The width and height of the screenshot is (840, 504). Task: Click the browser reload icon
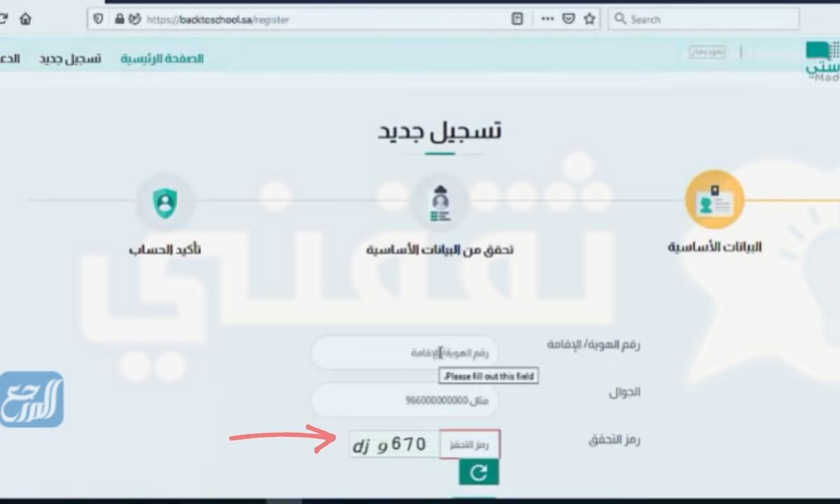click(3, 19)
